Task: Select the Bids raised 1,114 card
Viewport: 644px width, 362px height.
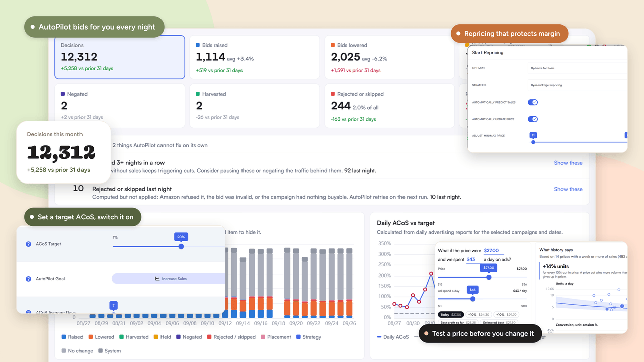Action: [x=255, y=57]
